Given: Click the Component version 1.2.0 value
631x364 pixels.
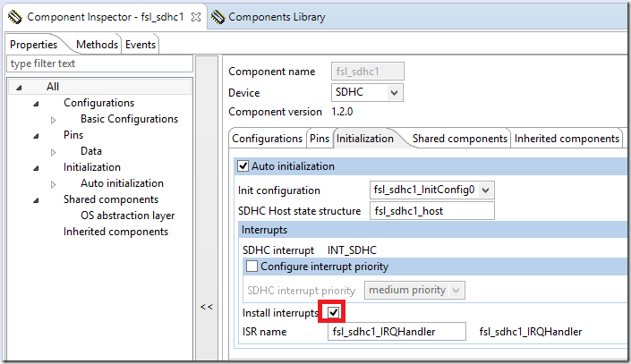Looking at the screenshot, I should [342, 112].
